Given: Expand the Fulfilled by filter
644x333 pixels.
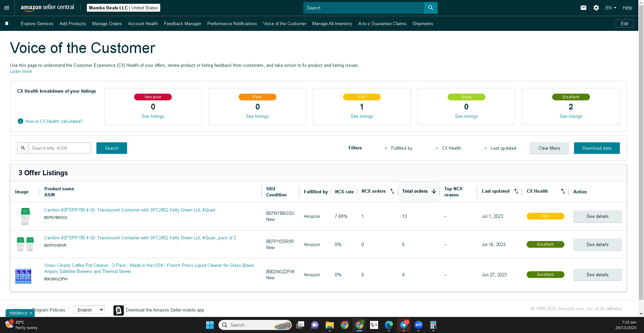Looking at the screenshot, I should (x=398, y=148).
